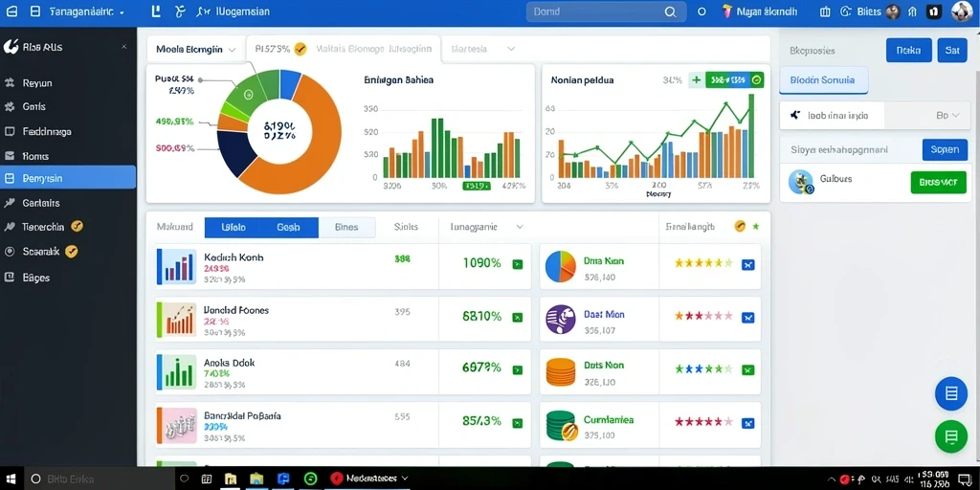This screenshot has width=980, height=490.
Task: Toggle the green checkbox beside 1090%
Action: click(x=517, y=264)
